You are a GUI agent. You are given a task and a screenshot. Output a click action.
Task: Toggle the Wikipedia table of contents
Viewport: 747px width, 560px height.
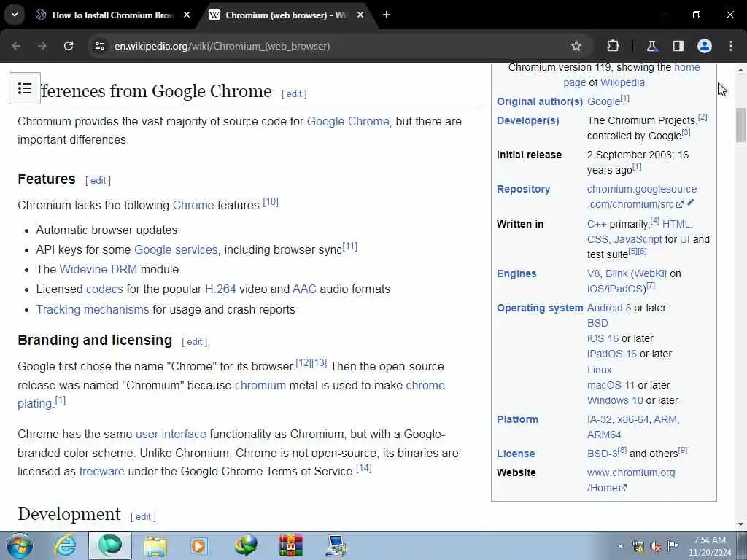tap(25, 88)
